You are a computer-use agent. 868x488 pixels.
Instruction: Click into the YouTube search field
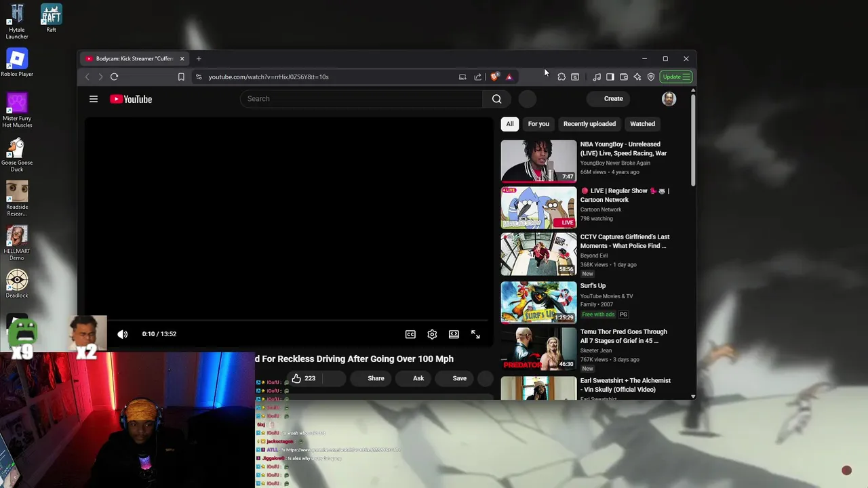pos(361,99)
